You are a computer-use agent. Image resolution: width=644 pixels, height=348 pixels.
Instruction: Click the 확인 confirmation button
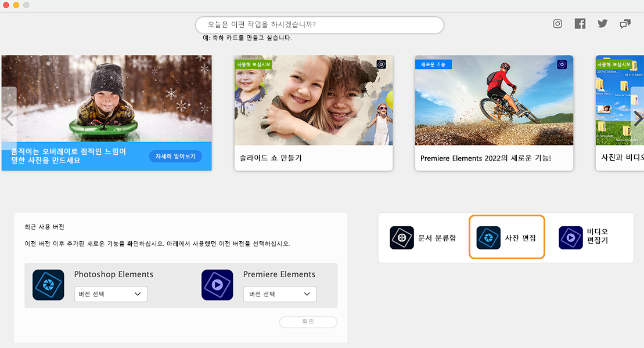[308, 322]
